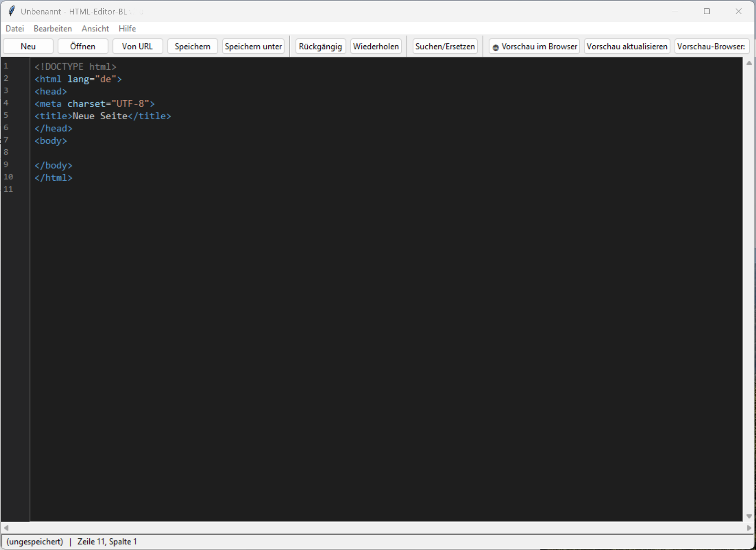Click the Neu button
The height and width of the screenshot is (550, 756).
point(28,46)
